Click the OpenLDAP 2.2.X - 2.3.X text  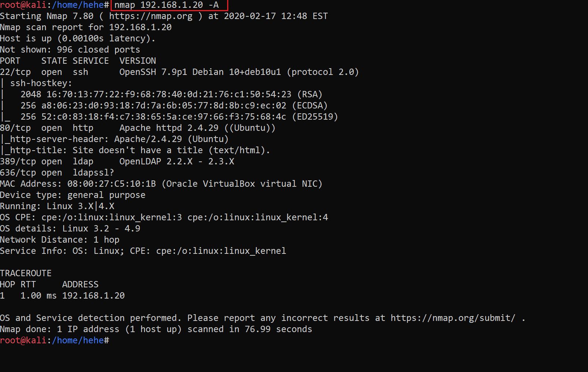(x=177, y=161)
